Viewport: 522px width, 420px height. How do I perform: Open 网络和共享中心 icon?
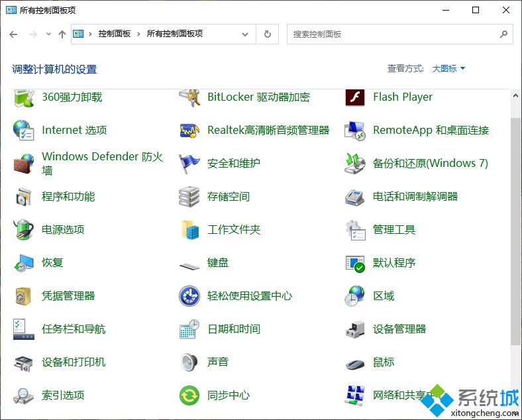point(355,395)
